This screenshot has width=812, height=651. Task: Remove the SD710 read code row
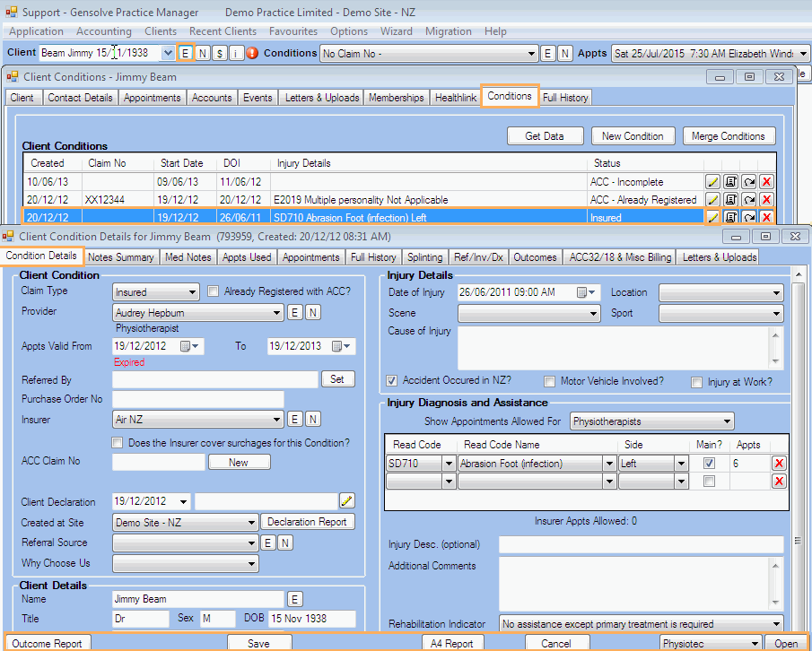coord(778,464)
